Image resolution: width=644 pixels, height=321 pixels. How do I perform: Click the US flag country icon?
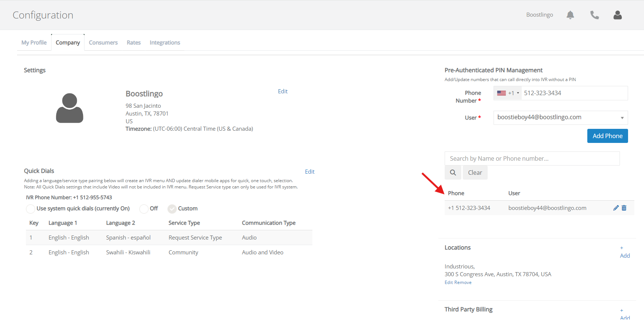(x=501, y=93)
